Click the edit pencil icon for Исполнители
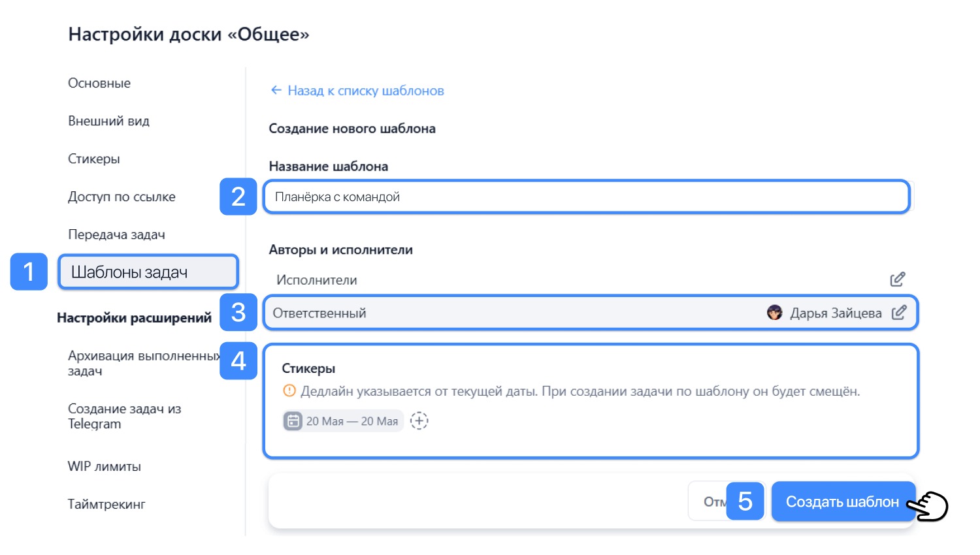 [898, 279]
